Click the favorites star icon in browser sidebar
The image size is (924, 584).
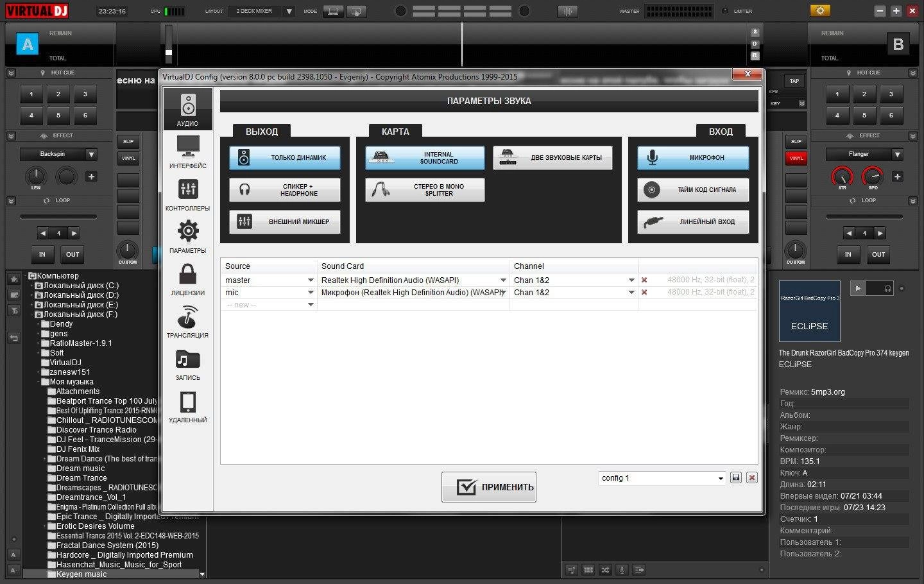(x=13, y=279)
